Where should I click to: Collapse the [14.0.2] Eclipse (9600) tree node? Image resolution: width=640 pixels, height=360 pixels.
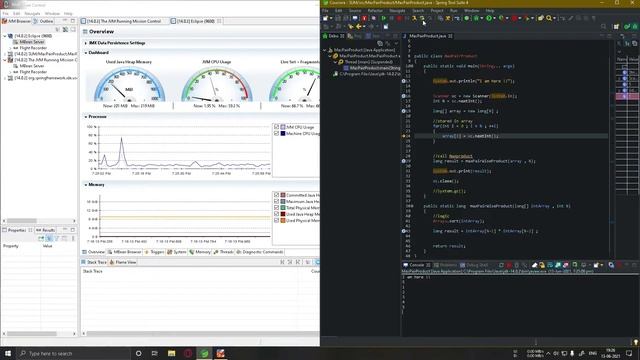pos(5,36)
